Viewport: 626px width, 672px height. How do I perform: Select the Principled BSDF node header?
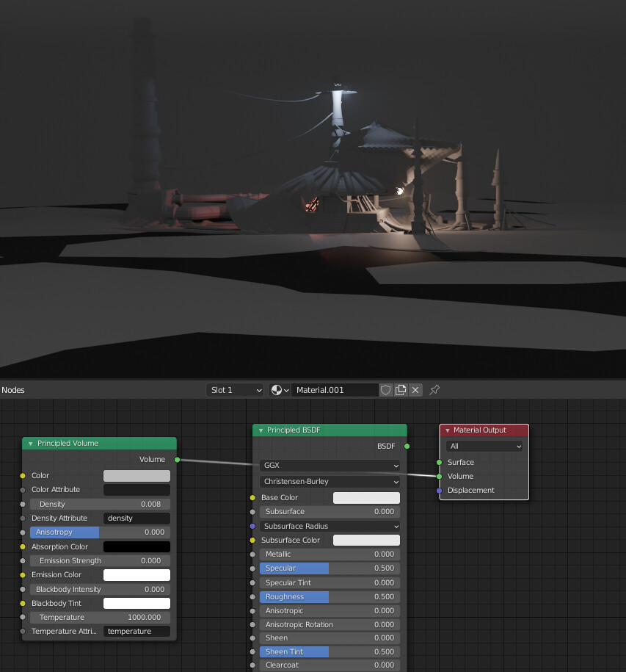pos(330,430)
